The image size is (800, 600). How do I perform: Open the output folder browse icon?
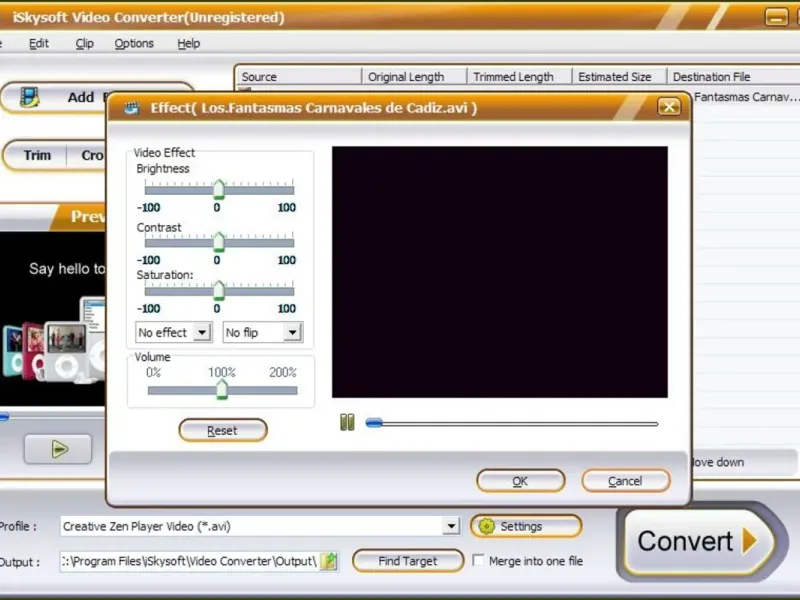[329, 561]
